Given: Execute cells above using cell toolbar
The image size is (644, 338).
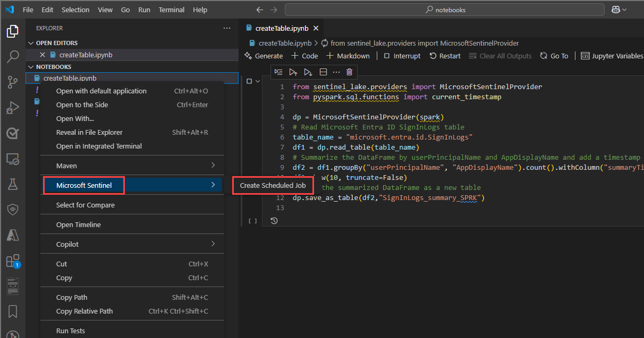Looking at the screenshot, I should [x=293, y=72].
